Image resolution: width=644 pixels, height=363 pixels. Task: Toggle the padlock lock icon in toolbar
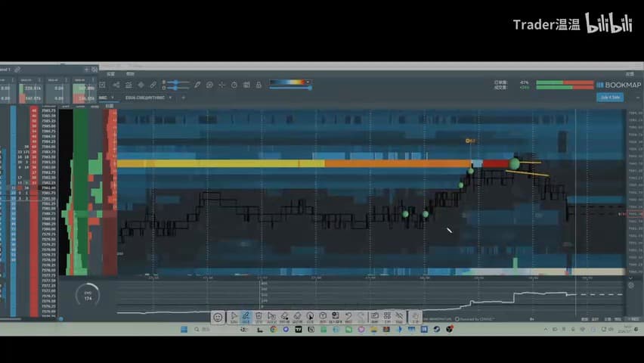pyautogui.click(x=259, y=85)
